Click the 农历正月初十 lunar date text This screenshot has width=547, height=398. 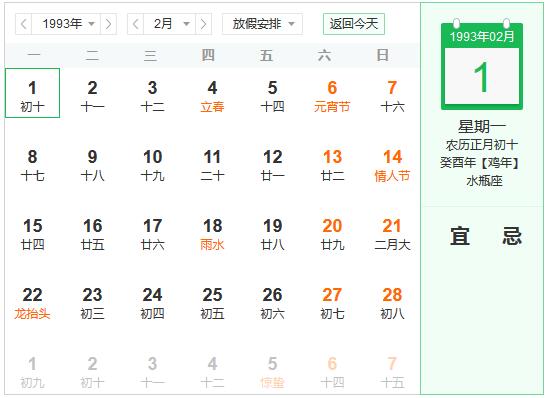pos(482,145)
